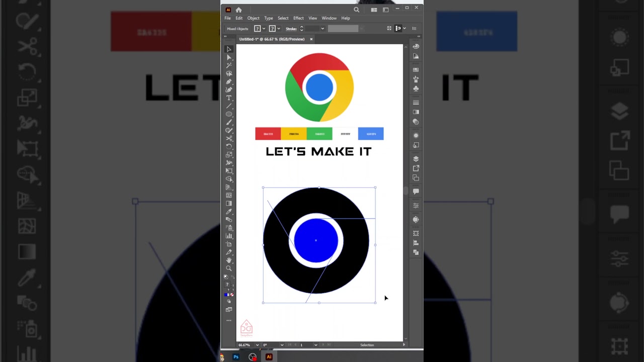Toggle Draw mode icon in toolbar

pyautogui.click(x=229, y=301)
